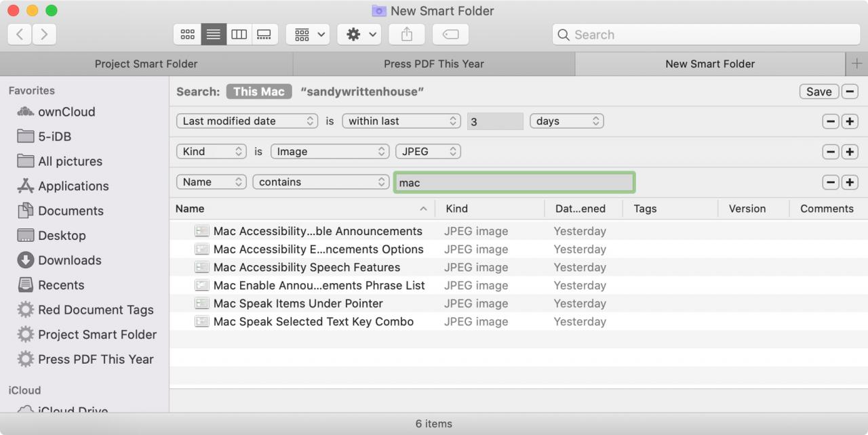Screen dimensions: 868x435
Task: Select the New Smart Folder tab
Action: [710, 64]
